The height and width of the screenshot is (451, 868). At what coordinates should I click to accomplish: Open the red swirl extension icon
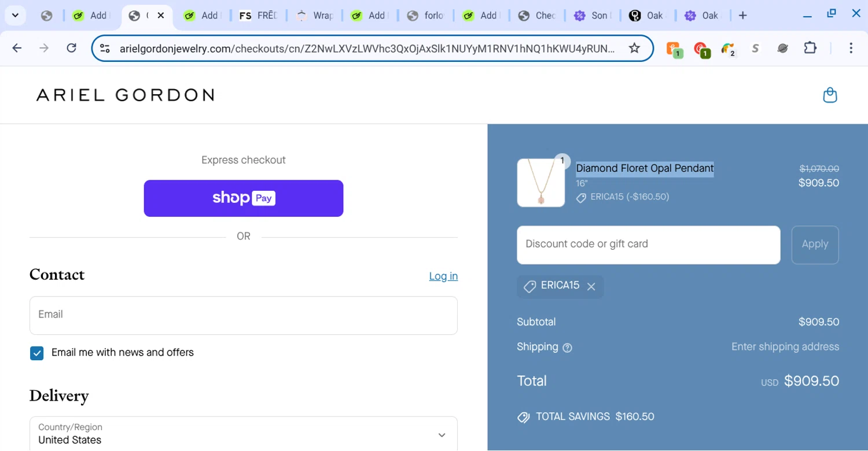coord(701,49)
